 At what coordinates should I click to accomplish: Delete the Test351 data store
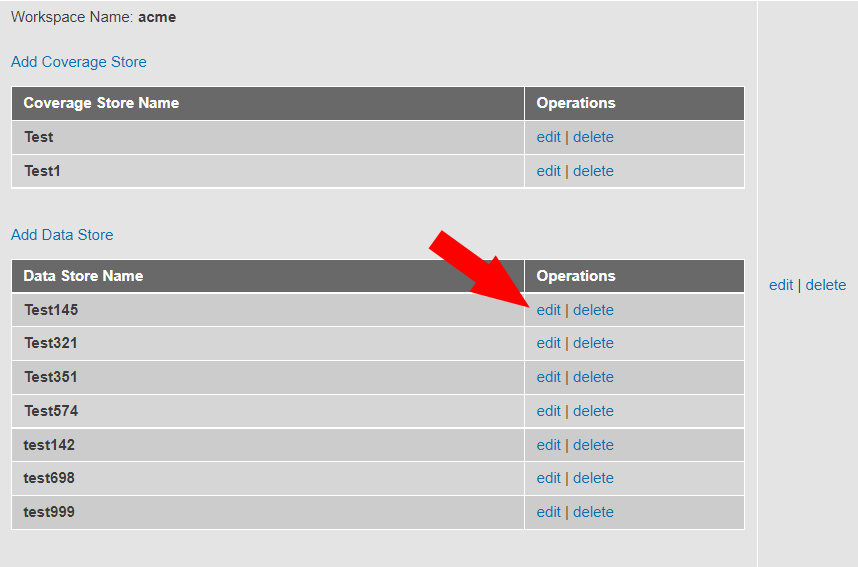coord(593,377)
